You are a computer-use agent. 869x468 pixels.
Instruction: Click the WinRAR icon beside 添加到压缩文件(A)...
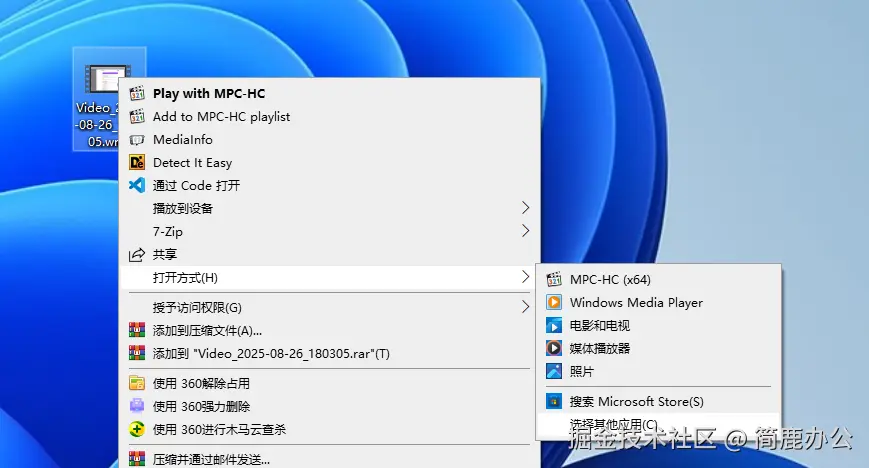[137, 330]
